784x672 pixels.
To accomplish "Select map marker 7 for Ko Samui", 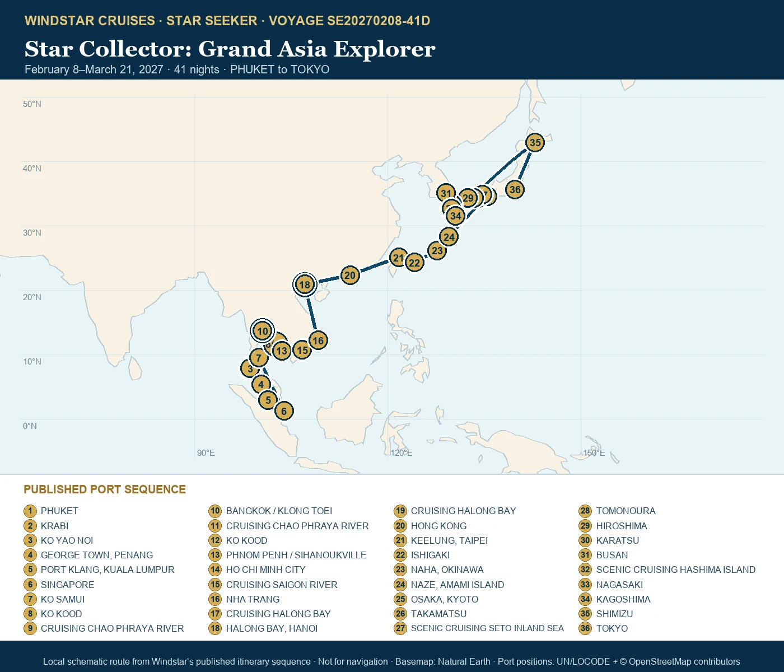I will [259, 357].
